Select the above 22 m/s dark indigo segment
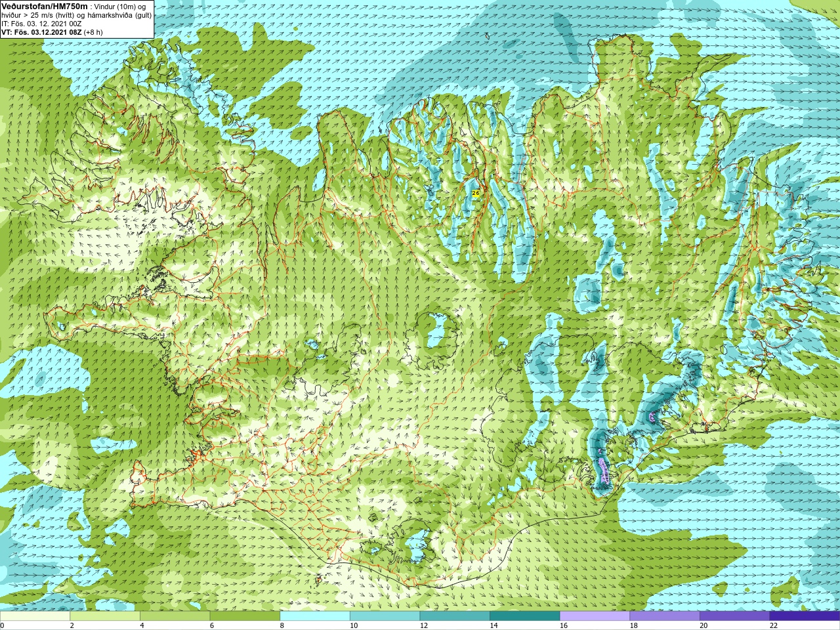Viewport: 840px width, 630px height. tap(805, 616)
